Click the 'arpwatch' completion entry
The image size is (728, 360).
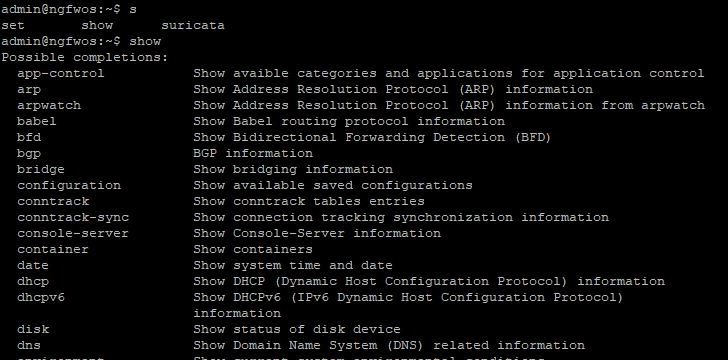[x=49, y=105]
